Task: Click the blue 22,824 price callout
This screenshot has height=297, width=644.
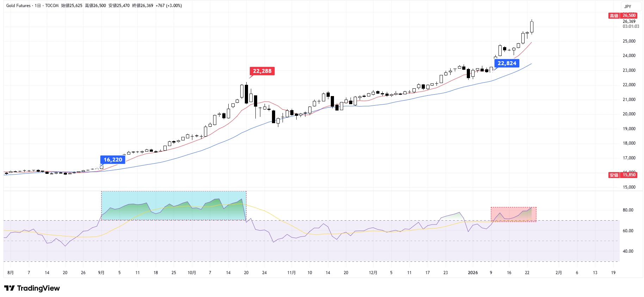Action: (507, 63)
